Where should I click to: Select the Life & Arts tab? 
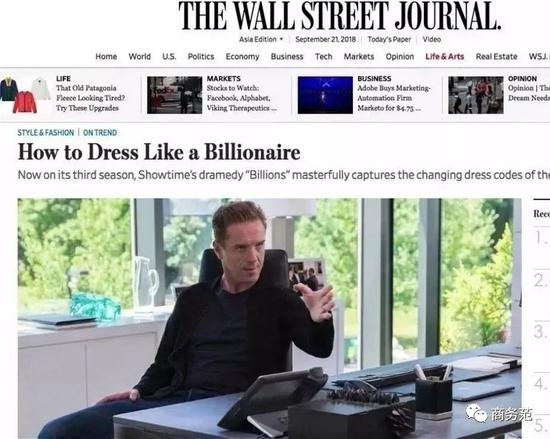(445, 56)
